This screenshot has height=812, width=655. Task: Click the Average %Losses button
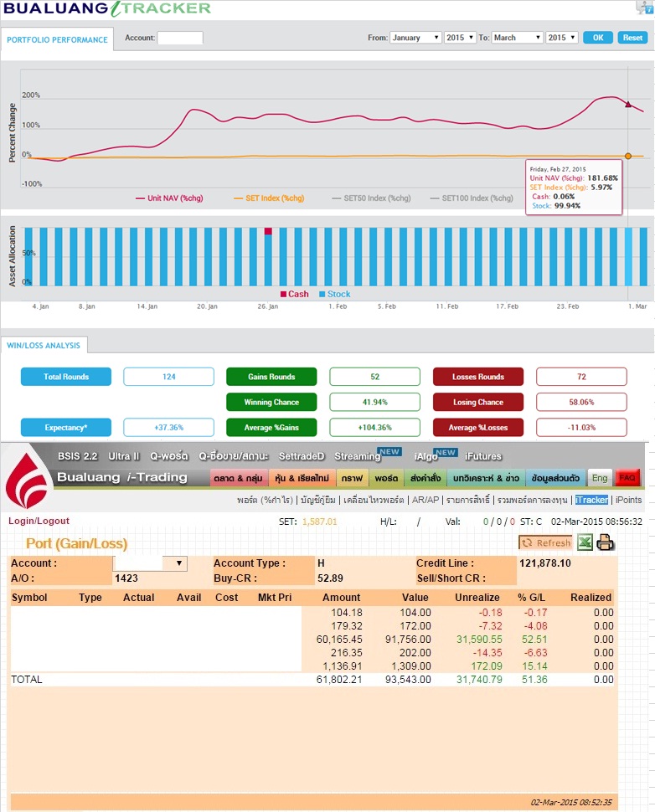point(477,427)
